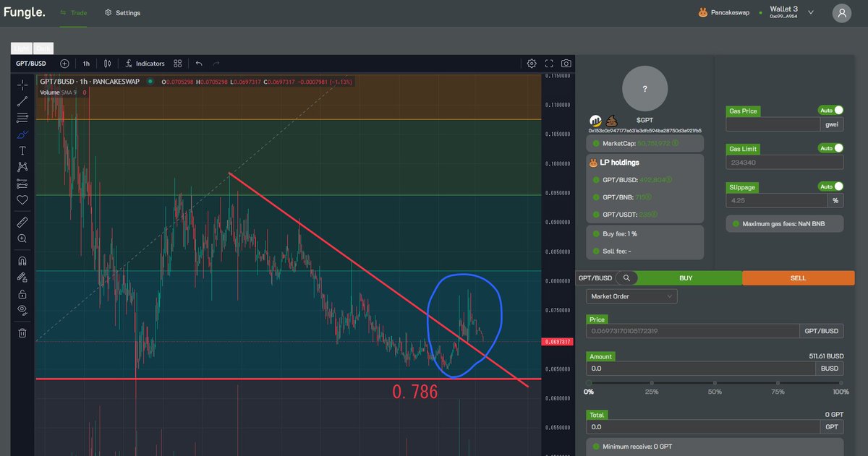Image resolution: width=868 pixels, height=456 pixels.
Task: Click the GPT/BUSD price pair label
Action: pyautogui.click(x=821, y=331)
